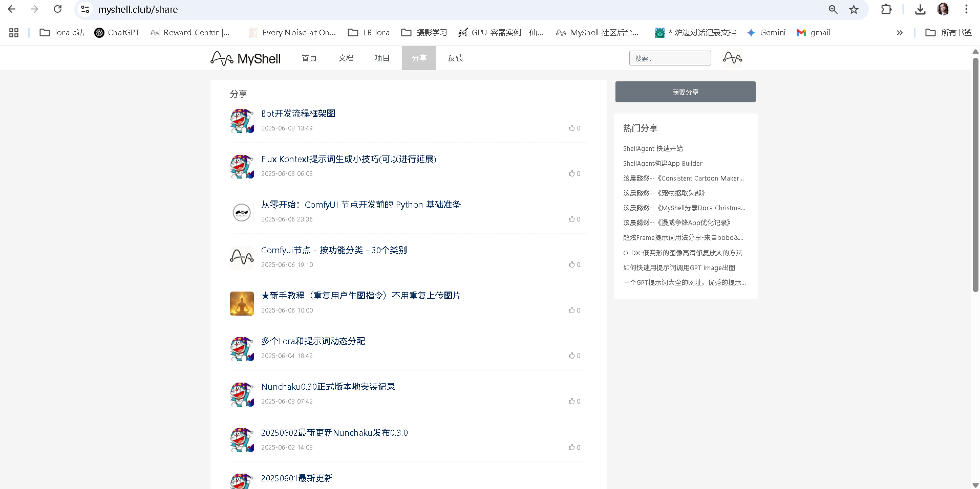
Task: Click thumbs-up on the Flux Kontext post
Action: click(571, 173)
